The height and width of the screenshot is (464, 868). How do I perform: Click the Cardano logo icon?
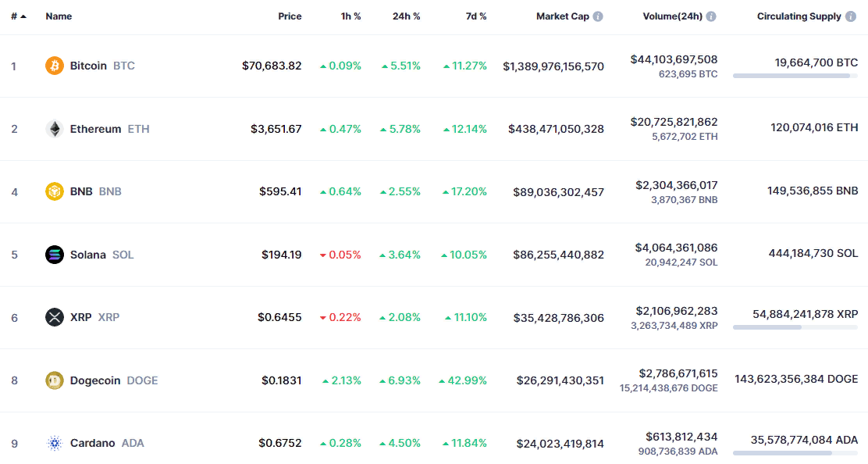click(55, 443)
